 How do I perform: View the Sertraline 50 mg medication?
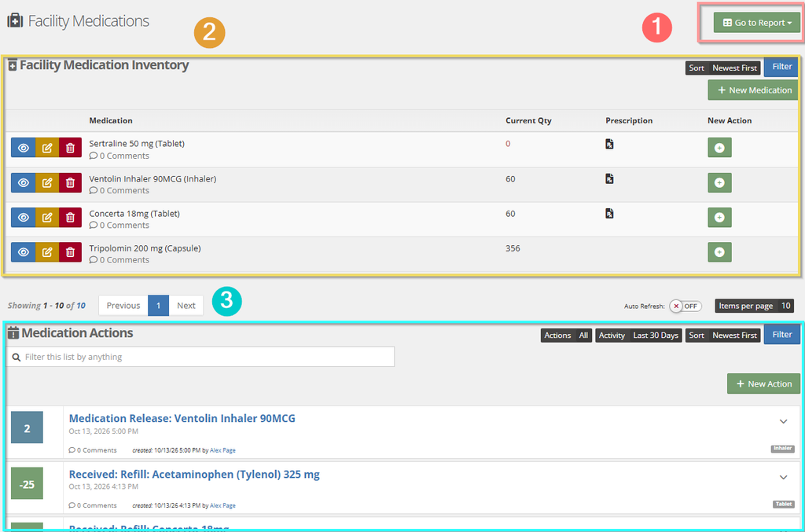pos(23,148)
